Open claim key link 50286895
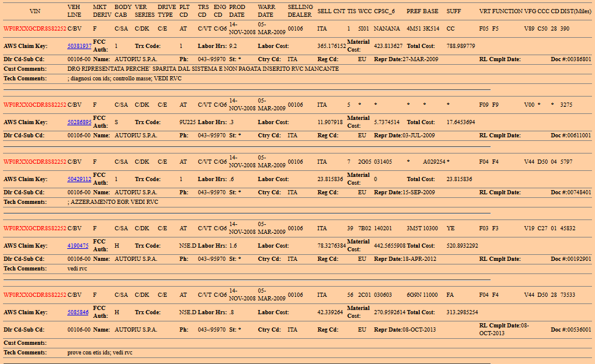Viewport: 595px width, 364px height. (x=79, y=122)
